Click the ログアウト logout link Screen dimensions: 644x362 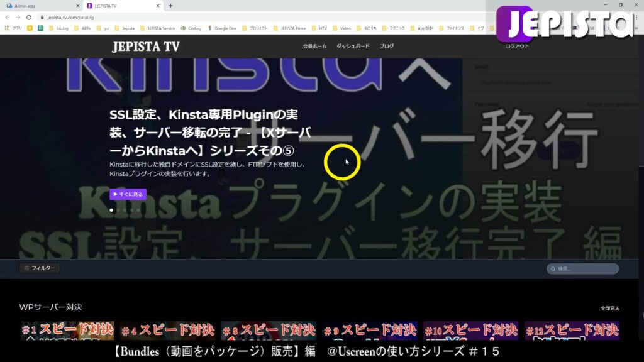(517, 47)
